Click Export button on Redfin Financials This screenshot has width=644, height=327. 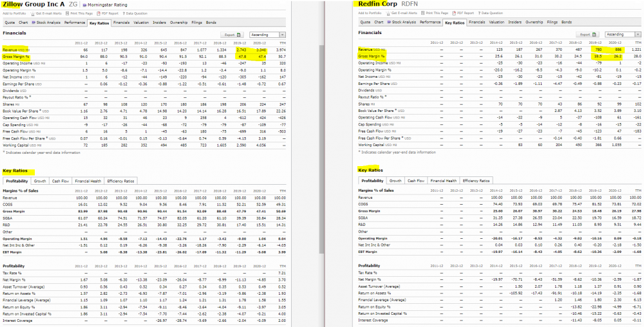click(x=588, y=35)
